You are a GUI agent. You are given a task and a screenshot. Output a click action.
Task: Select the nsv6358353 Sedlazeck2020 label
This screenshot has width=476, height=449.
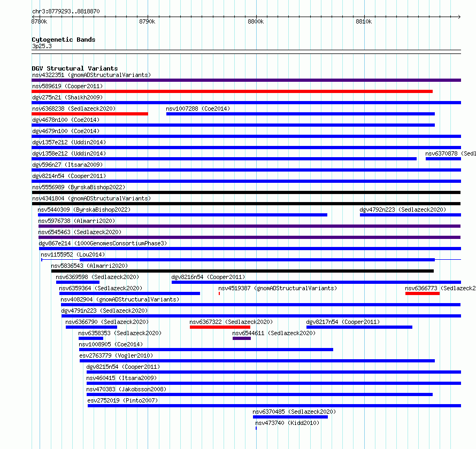(120, 333)
